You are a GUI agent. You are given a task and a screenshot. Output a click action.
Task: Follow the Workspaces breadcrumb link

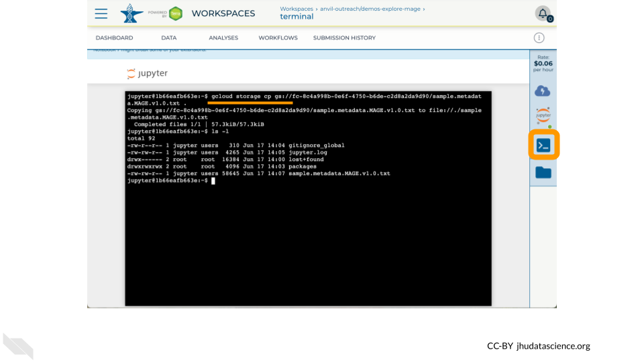point(296,9)
